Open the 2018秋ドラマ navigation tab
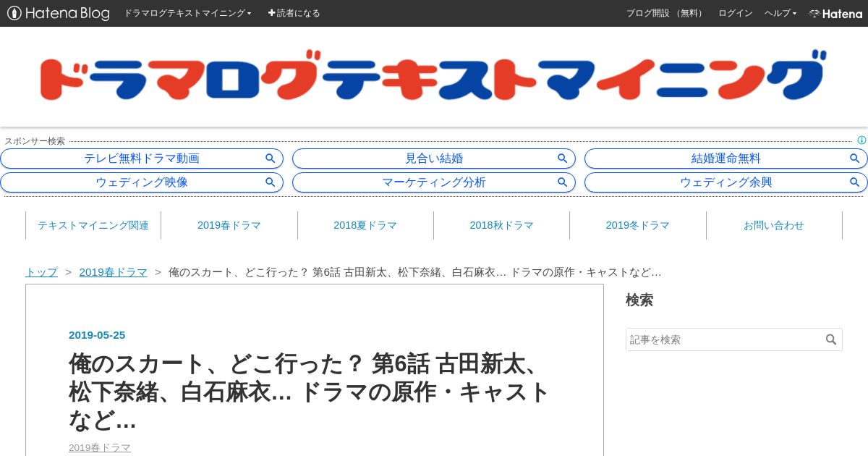868x456 pixels. (501, 225)
